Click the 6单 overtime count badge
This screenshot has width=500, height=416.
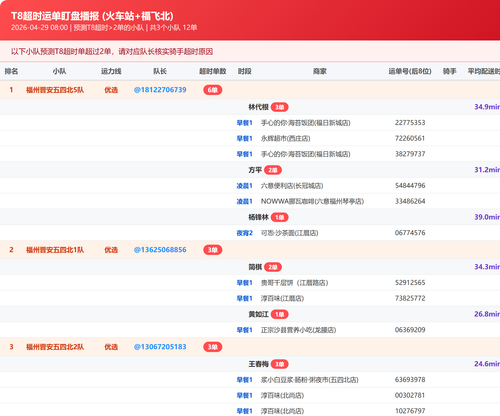click(x=213, y=90)
